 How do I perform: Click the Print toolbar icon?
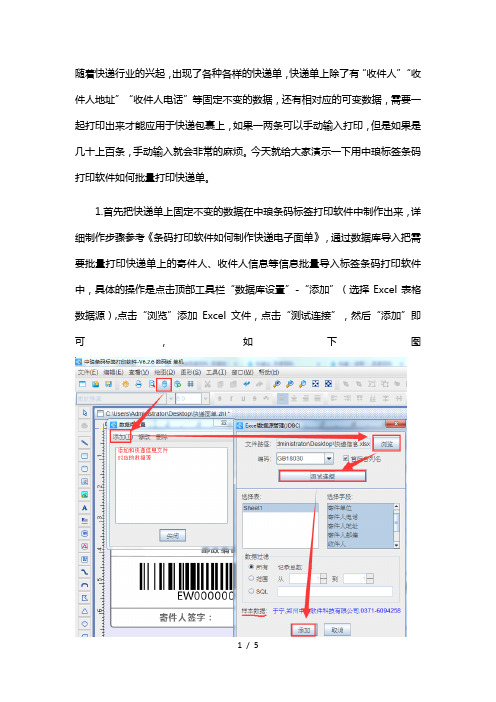139,384
